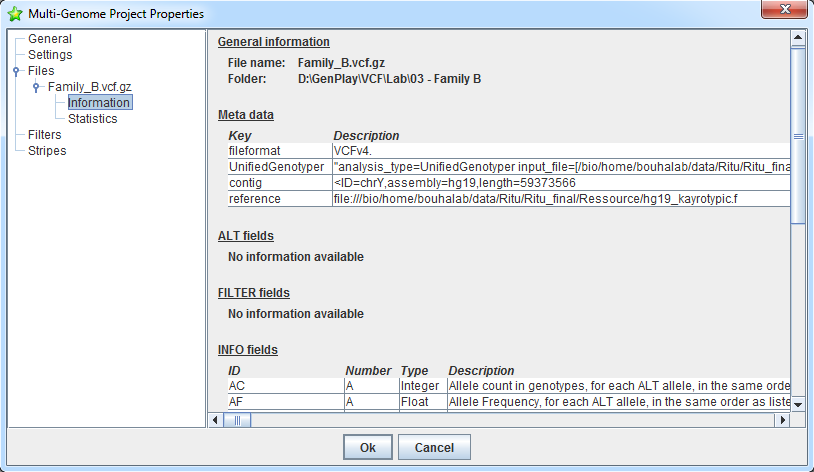This screenshot has height=472, width=814.
Task: Collapse the Files tree node handle
Action: 16,71
